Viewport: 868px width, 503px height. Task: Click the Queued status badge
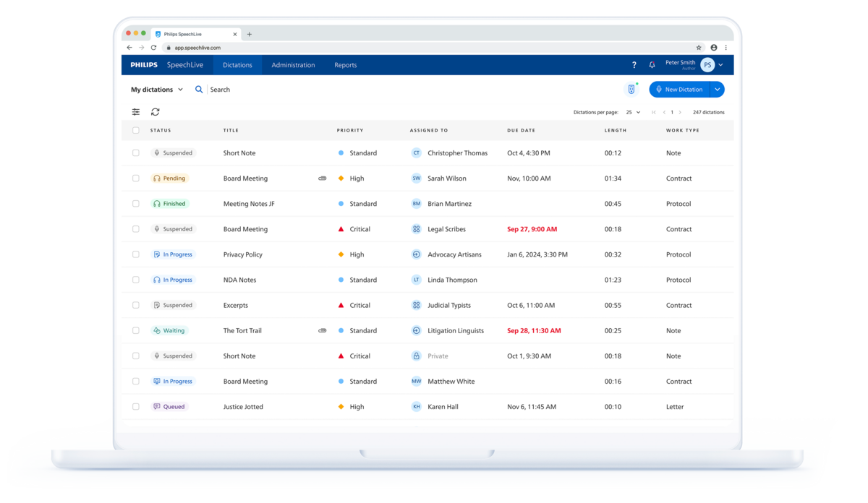click(170, 407)
